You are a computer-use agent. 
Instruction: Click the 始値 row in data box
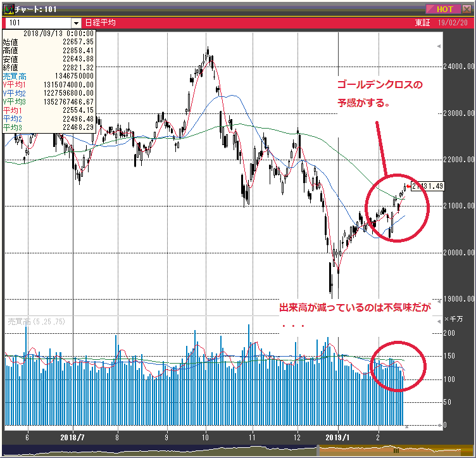click(49, 42)
